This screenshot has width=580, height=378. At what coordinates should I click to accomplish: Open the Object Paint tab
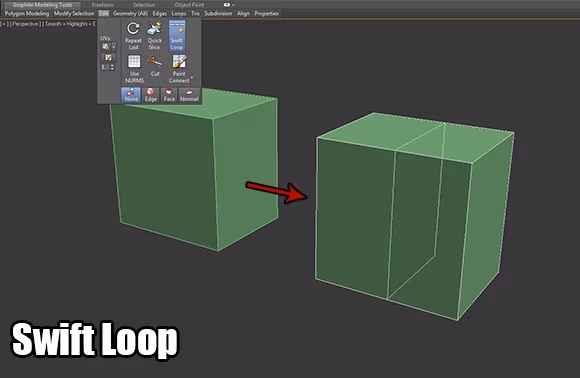189,5
